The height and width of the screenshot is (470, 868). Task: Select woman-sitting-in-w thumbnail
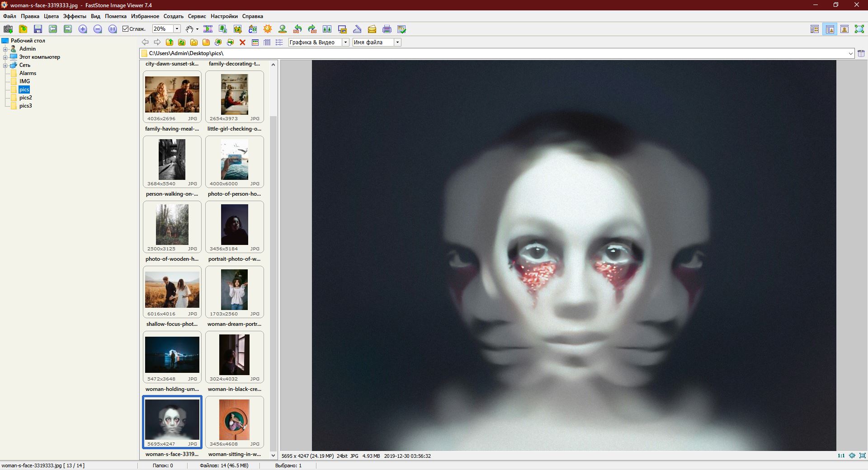234,422
